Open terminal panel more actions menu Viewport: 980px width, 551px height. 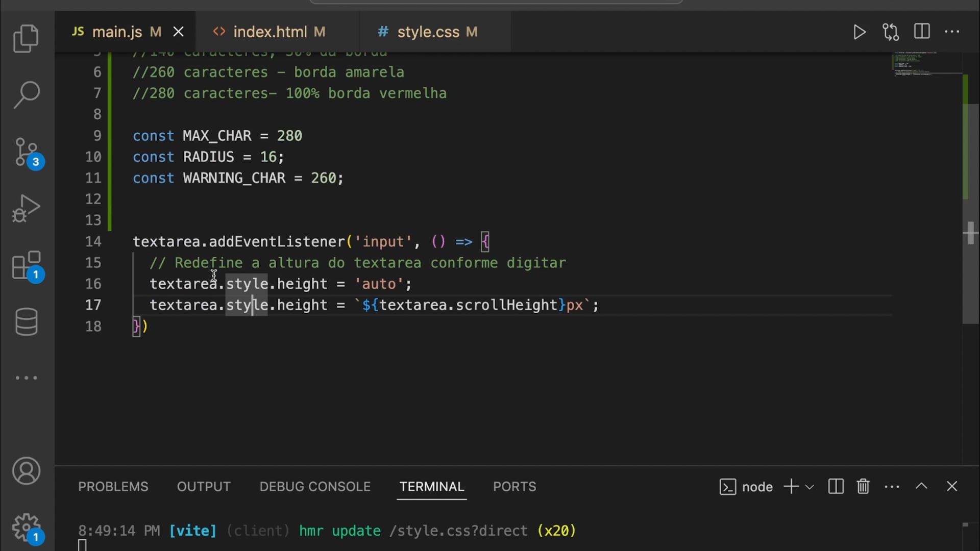point(892,487)
